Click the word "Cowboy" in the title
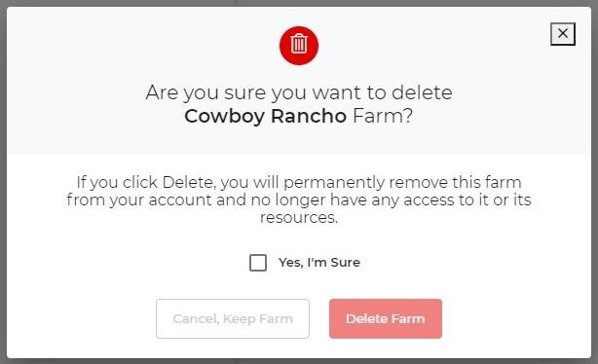Viewport: 598px width, 364px height. (225, 116)
